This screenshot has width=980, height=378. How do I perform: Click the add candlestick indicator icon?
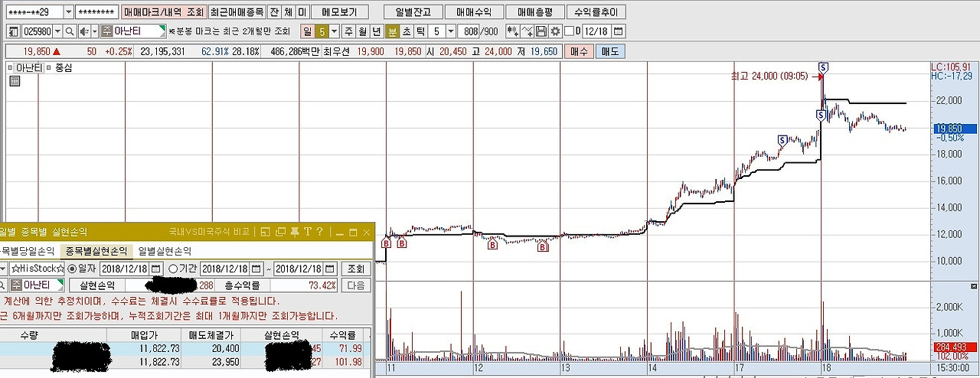pyautogui.click(x=512, y=31)
